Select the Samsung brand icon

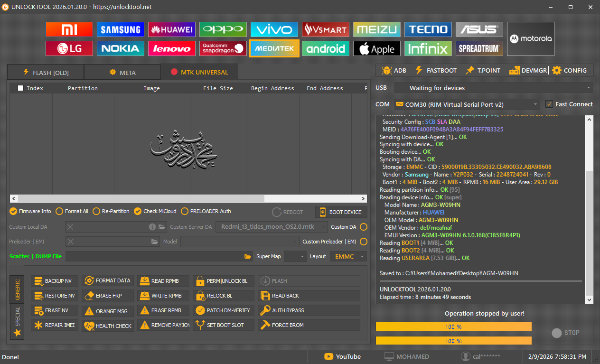[x=121, y=29]
